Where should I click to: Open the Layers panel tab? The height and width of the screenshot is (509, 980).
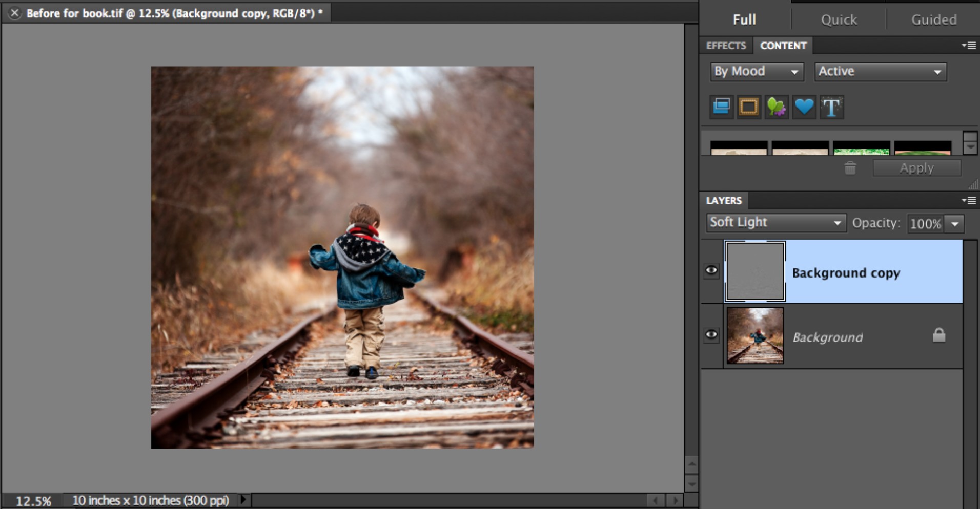[x=724, y=200]
